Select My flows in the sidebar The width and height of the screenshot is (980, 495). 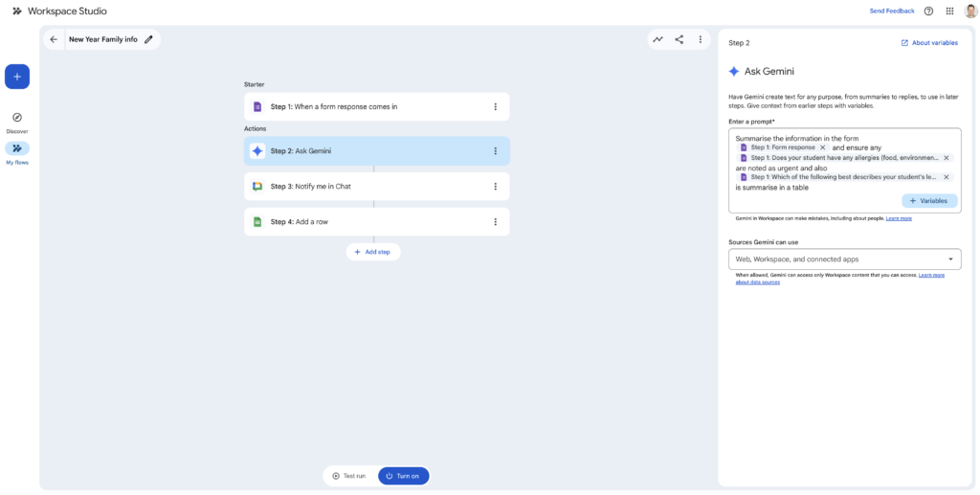click(17, 149)
